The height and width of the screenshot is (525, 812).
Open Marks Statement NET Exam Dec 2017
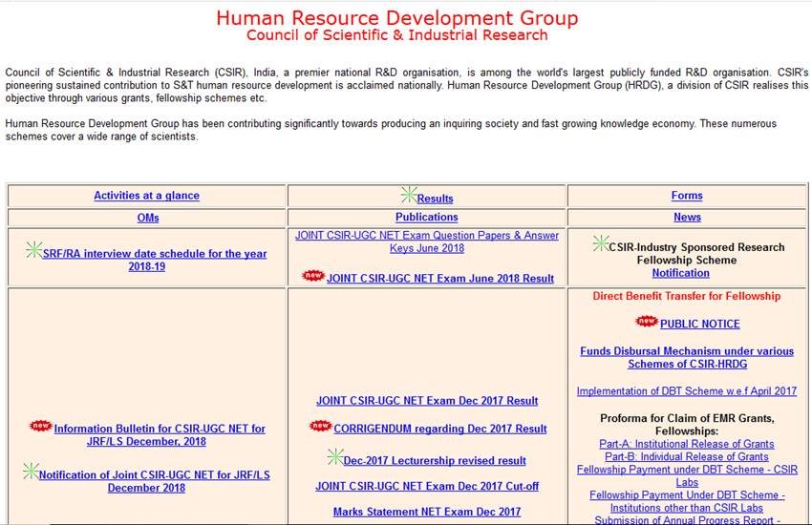click(427, 512)
